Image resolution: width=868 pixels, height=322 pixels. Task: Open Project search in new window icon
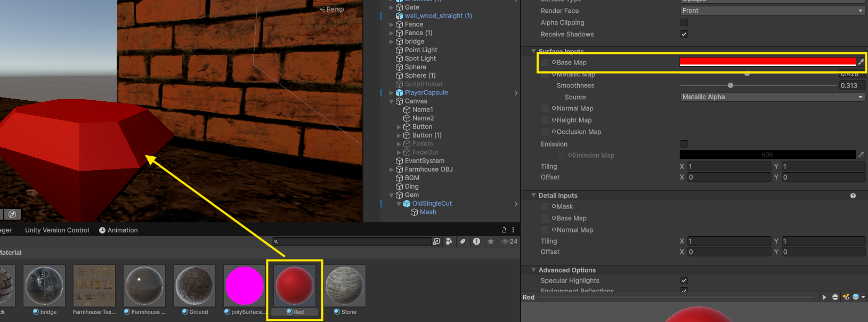pyautogui.click(x=436, y=241)
